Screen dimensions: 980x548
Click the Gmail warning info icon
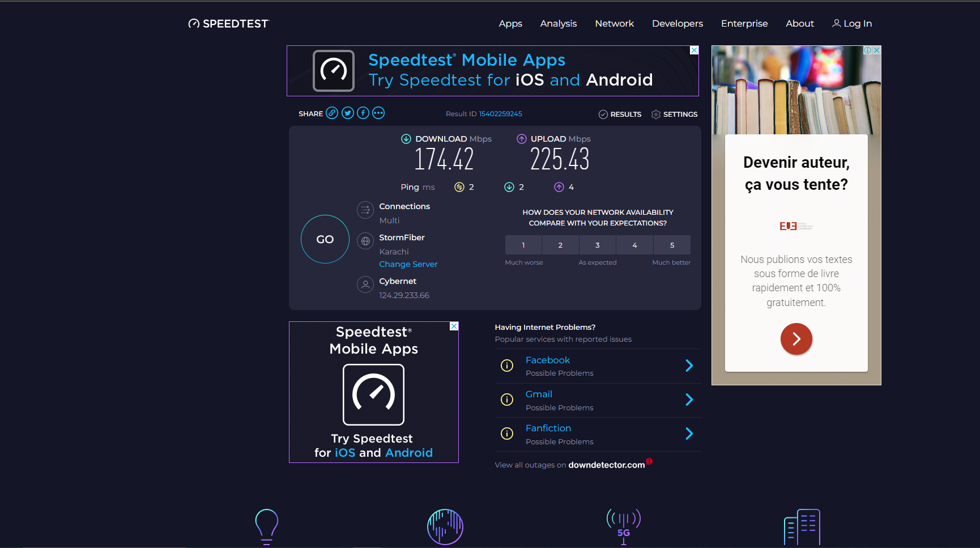(x=507, y=400)
